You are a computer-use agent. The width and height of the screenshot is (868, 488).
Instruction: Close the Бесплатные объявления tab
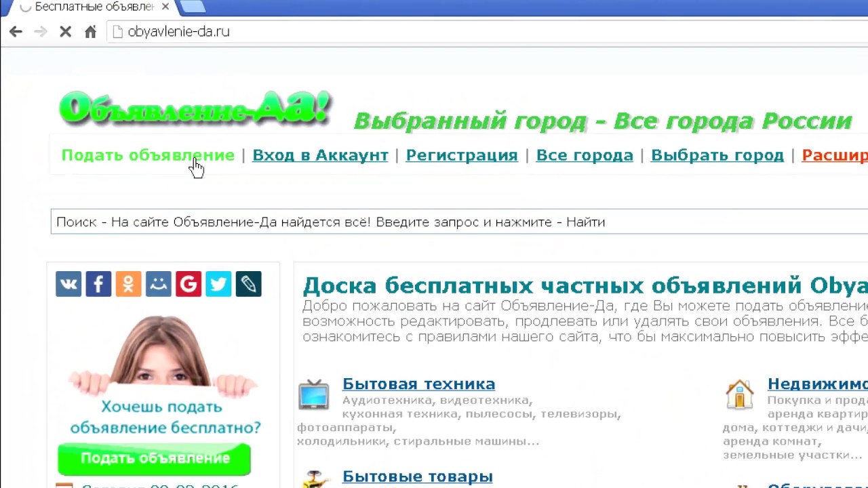pos(165,7)
